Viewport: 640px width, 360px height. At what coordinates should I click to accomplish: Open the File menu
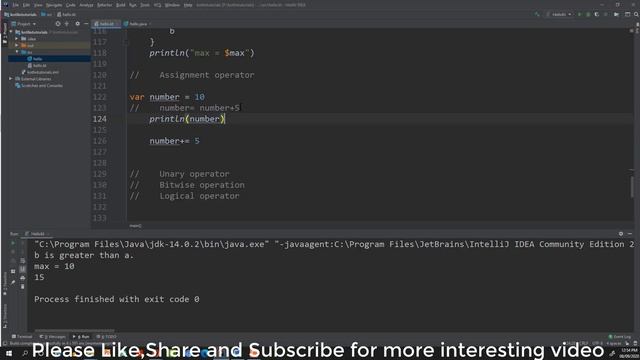[x=16, y=5]
